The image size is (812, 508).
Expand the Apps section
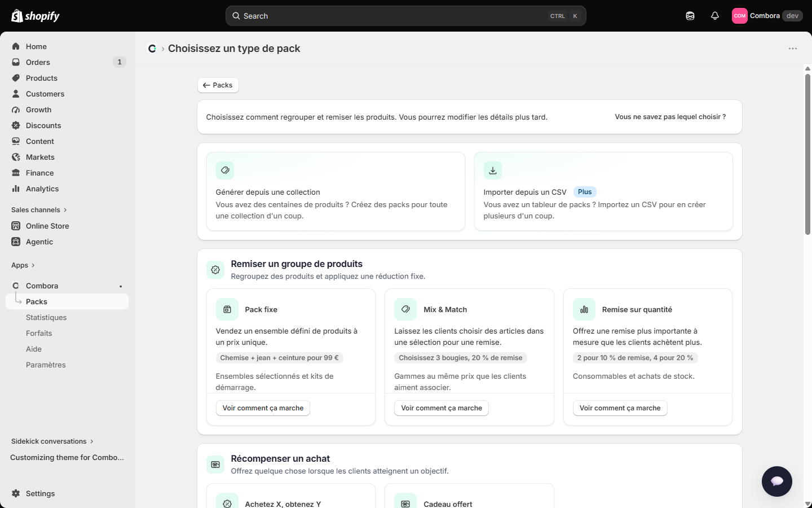tap(23, 265)
